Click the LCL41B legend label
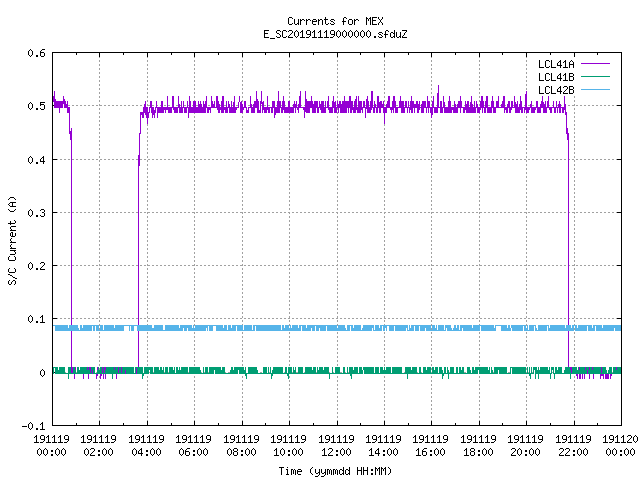This screenshot has width=640, height=480. point(556,77)
